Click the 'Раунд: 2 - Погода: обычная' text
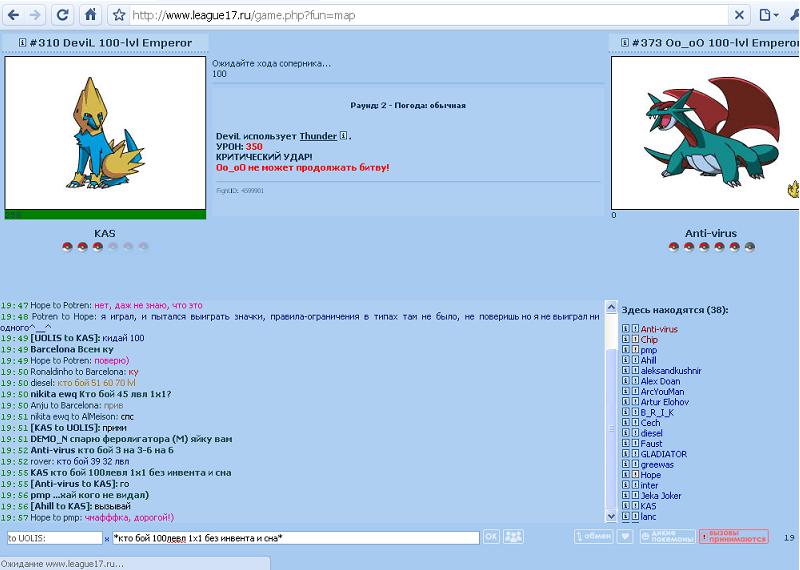The width and height of the screenshot is (800, 570). click(408, 105)
